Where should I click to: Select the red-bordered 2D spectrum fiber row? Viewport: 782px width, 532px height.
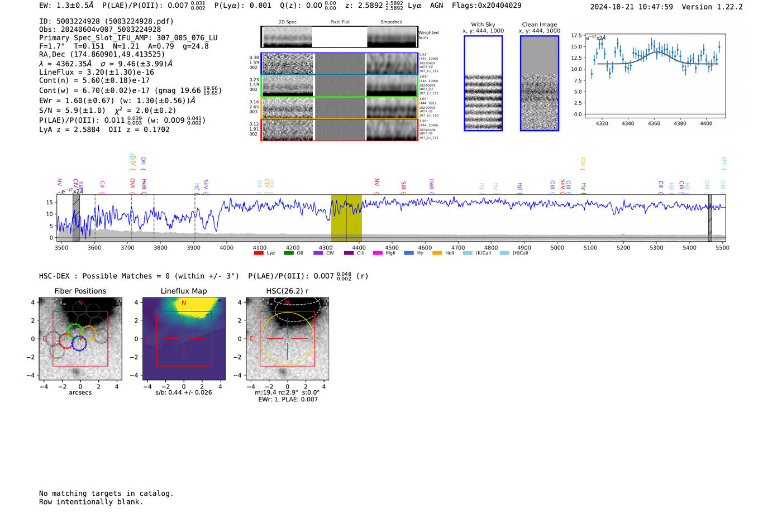[339, 130]
